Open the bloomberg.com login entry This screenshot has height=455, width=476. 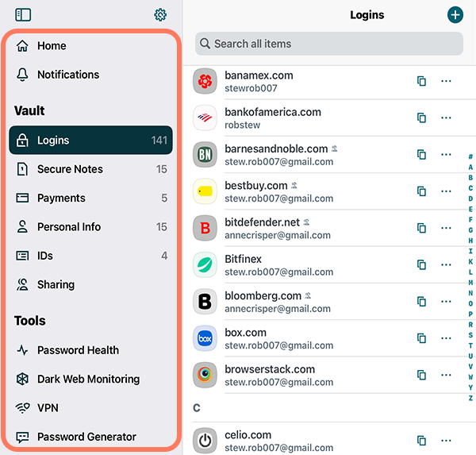[328, 302]
